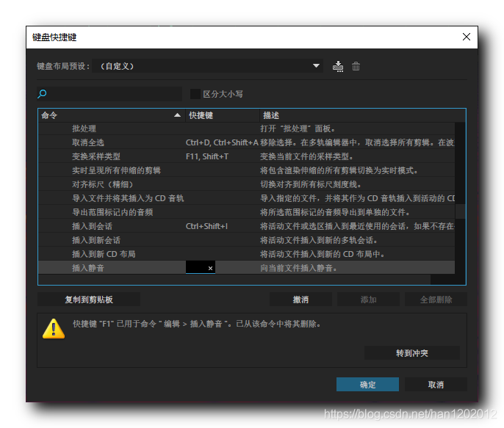Screen dimensions: 504x428
Task: Select the 取消全选 command row
Action: pos(246,142)
